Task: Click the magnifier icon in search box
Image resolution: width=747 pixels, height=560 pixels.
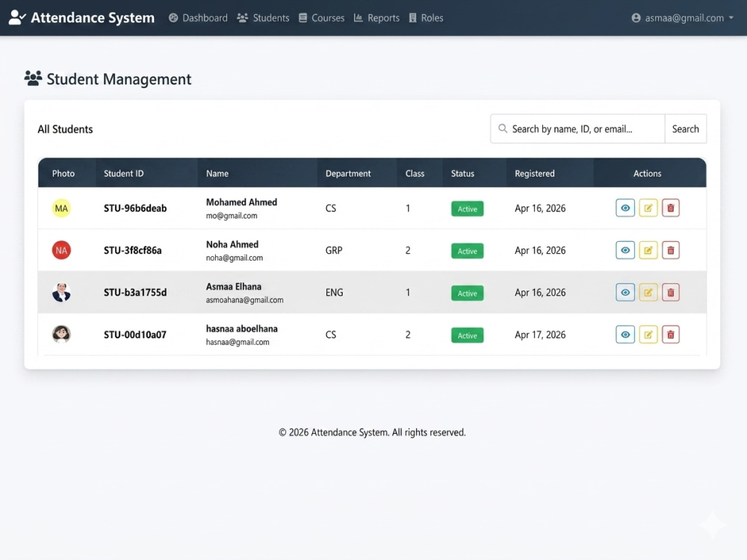Action: 502,128
